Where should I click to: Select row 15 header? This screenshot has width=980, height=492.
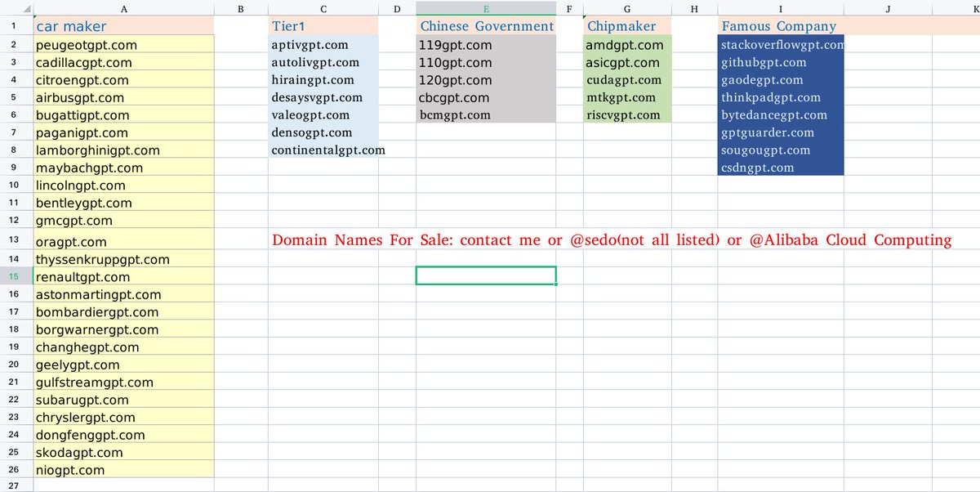tap(16, 276)
